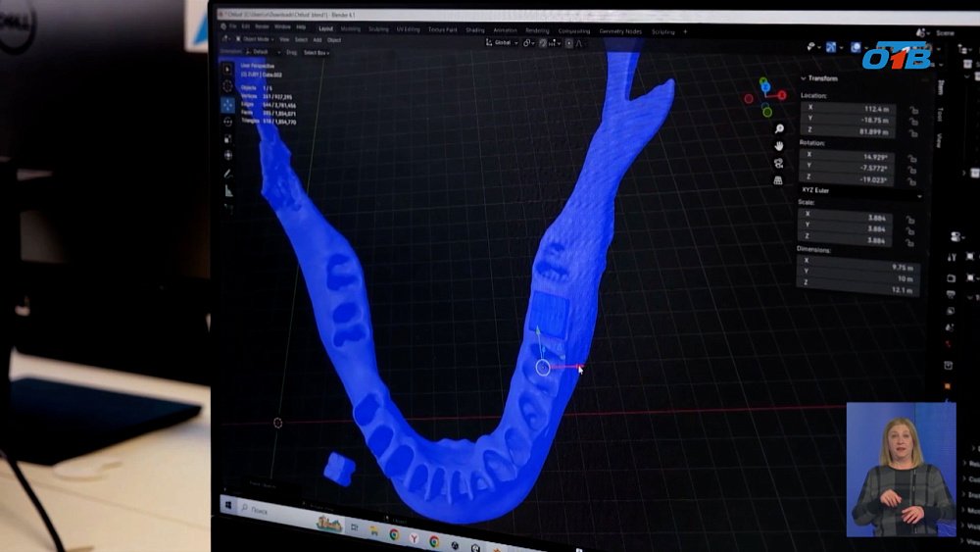980x552 pixels.
Task: Click the zoom magnifier viewport icon
Action: click(x=779, y=129)
